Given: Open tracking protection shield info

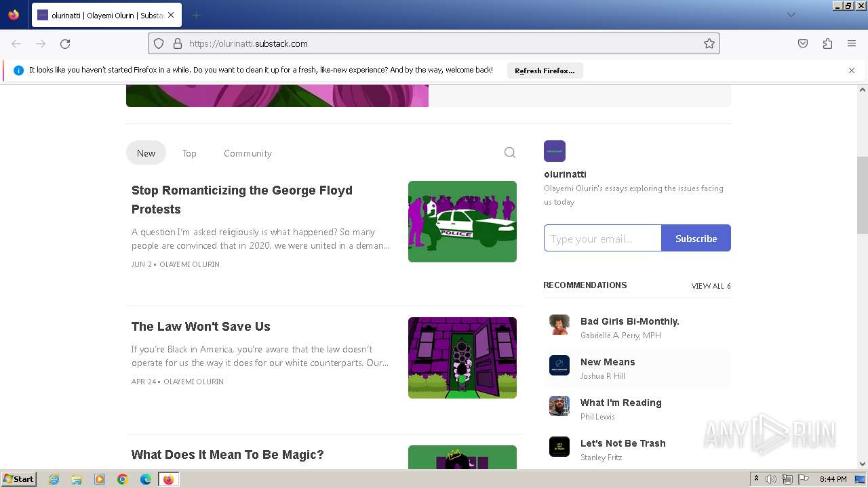Looking at the screenshot, I should (159, 43).
